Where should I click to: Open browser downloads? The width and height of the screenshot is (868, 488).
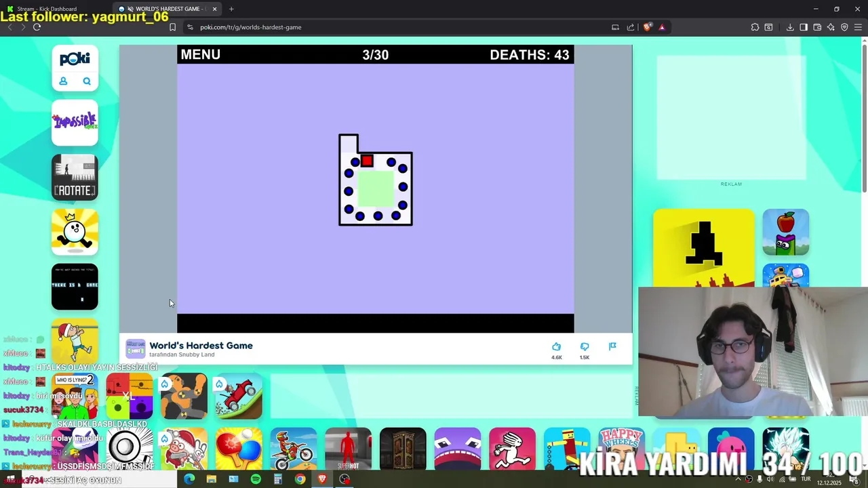coord(790,27)
